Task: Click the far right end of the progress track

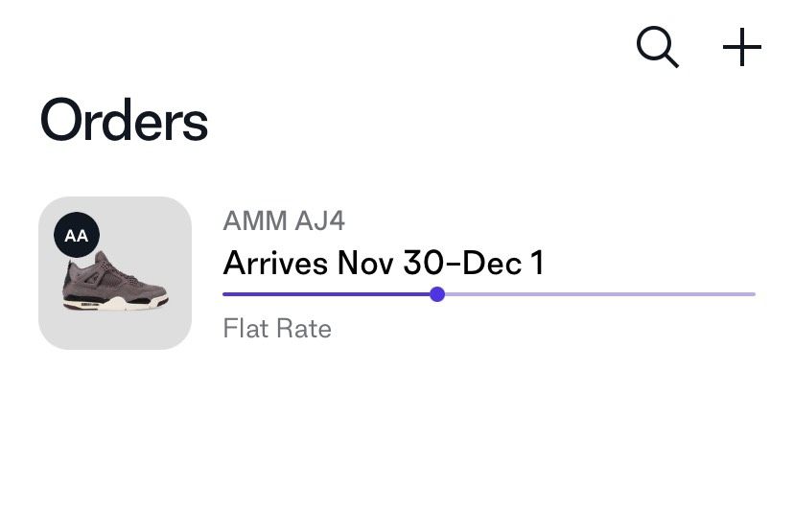Action: (x=752, y=294)
